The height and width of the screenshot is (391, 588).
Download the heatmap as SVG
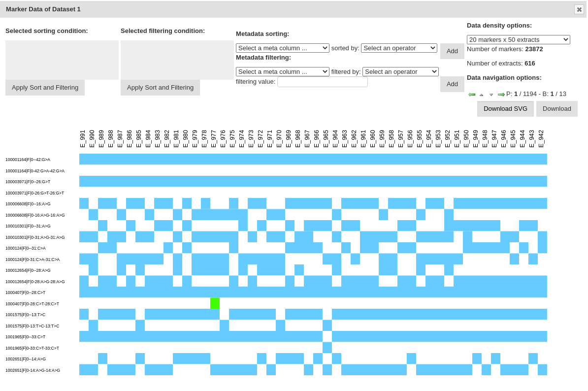tap(505, 109)
